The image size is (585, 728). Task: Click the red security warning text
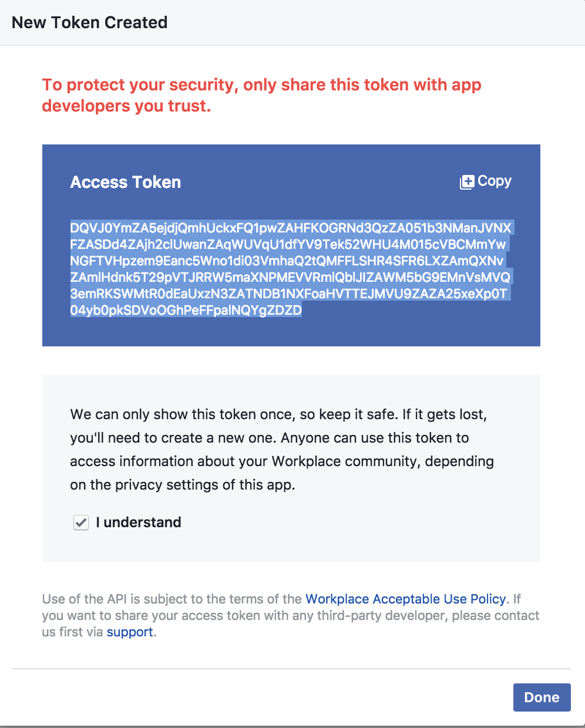[262, 95]
